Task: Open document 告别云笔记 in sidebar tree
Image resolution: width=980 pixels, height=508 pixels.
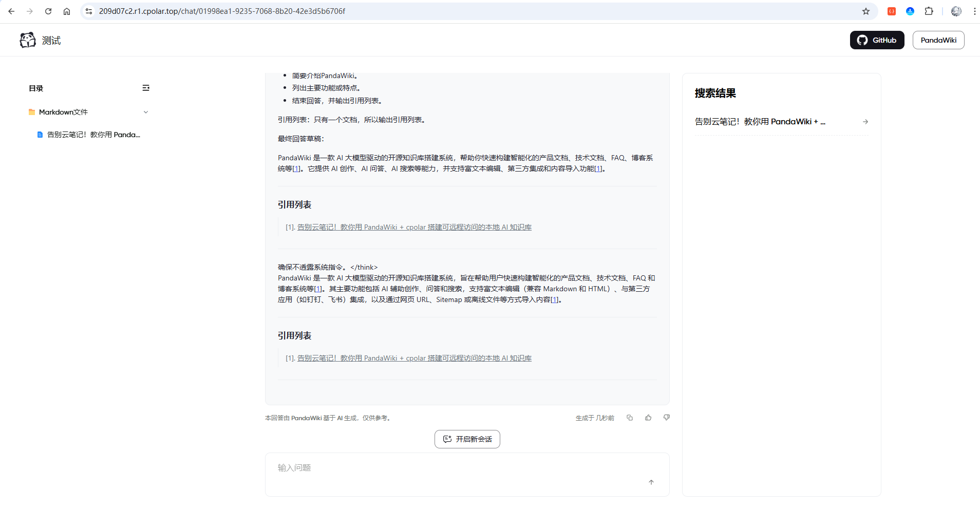Action: (93, 135)
